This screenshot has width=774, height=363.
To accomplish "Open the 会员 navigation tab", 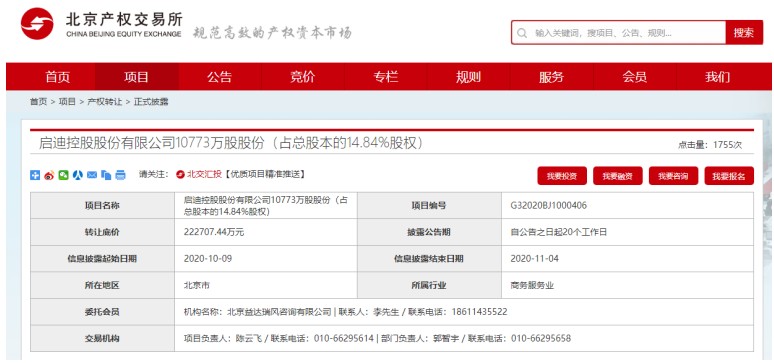I will (x=634, y=77).
